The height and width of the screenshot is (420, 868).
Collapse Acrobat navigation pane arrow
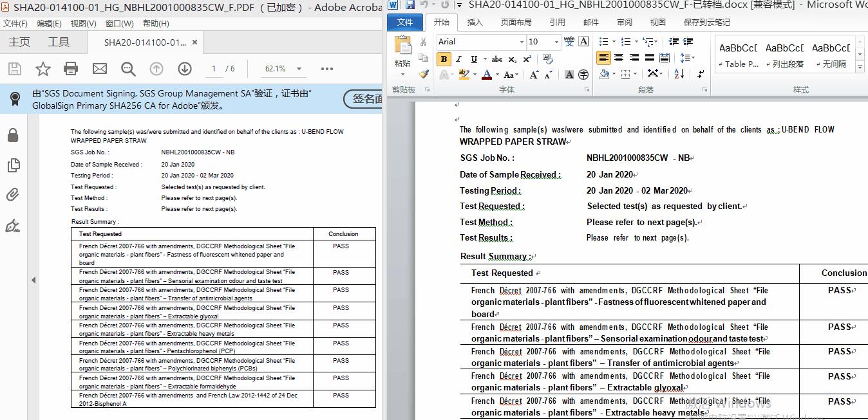[33, 280]
